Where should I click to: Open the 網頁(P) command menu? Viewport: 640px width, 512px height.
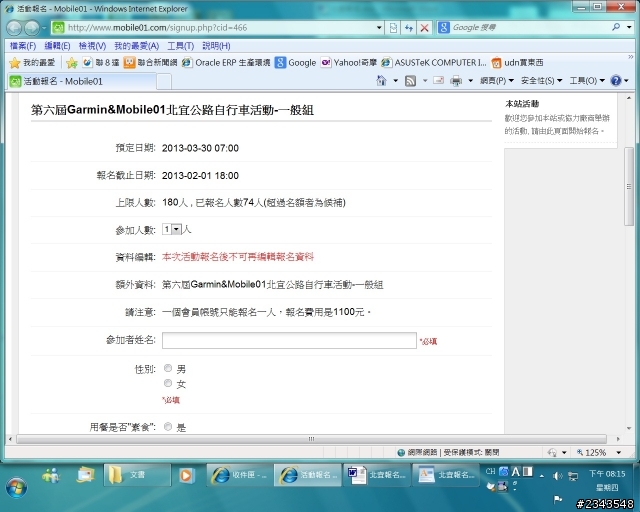pyautogui.click(x=497, y=81)
